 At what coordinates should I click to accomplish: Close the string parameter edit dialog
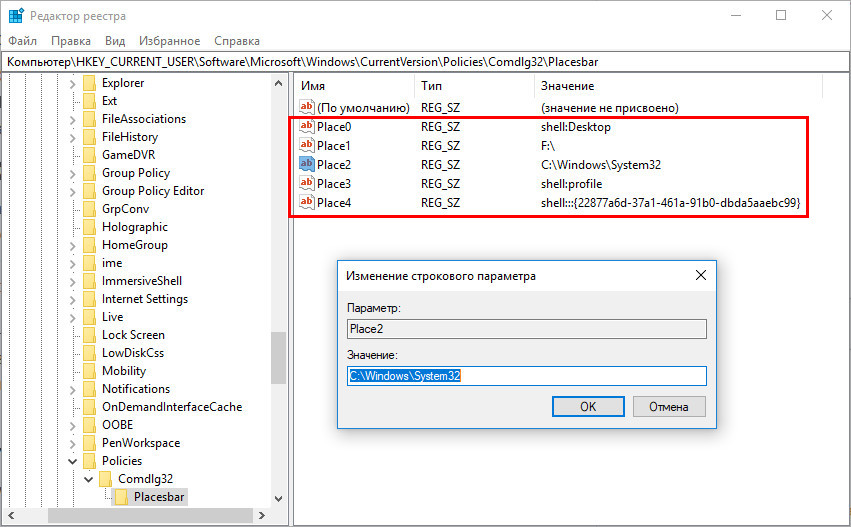tap(701, 275)
